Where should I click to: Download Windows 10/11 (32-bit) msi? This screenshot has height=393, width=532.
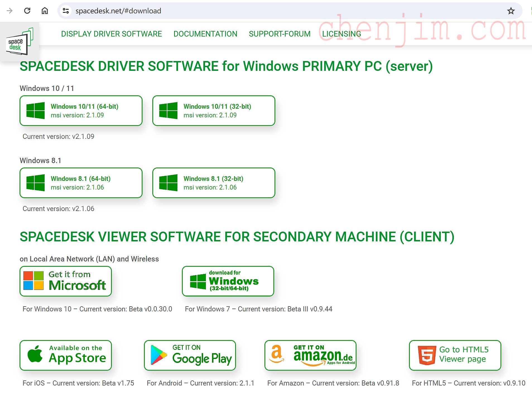(214, 111)
